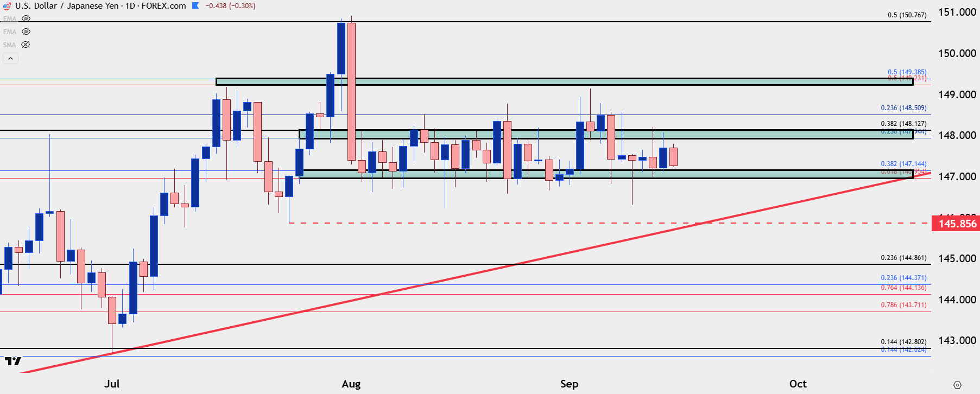Click the 148.000 price axis label

(x=957, y=135)
